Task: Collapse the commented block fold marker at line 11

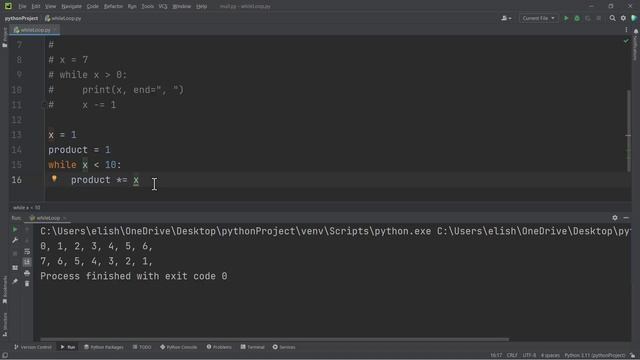Action: click(44, 105)
